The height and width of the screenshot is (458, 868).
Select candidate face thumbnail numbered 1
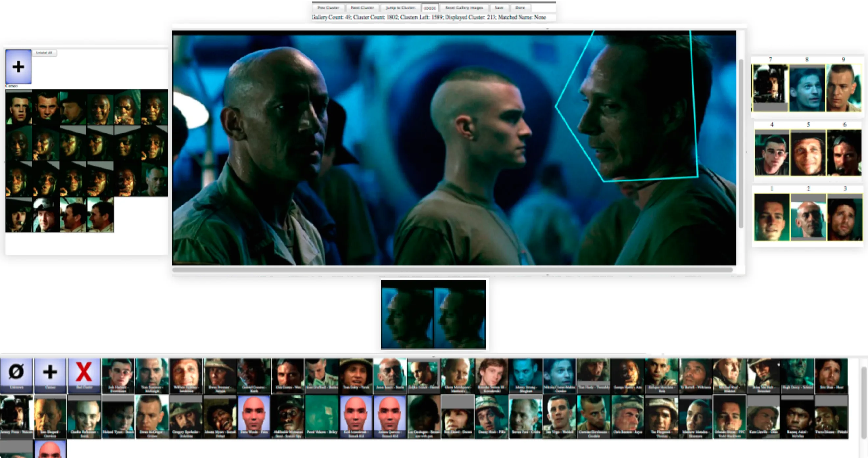pyautogui.click(x=772, y=217)
